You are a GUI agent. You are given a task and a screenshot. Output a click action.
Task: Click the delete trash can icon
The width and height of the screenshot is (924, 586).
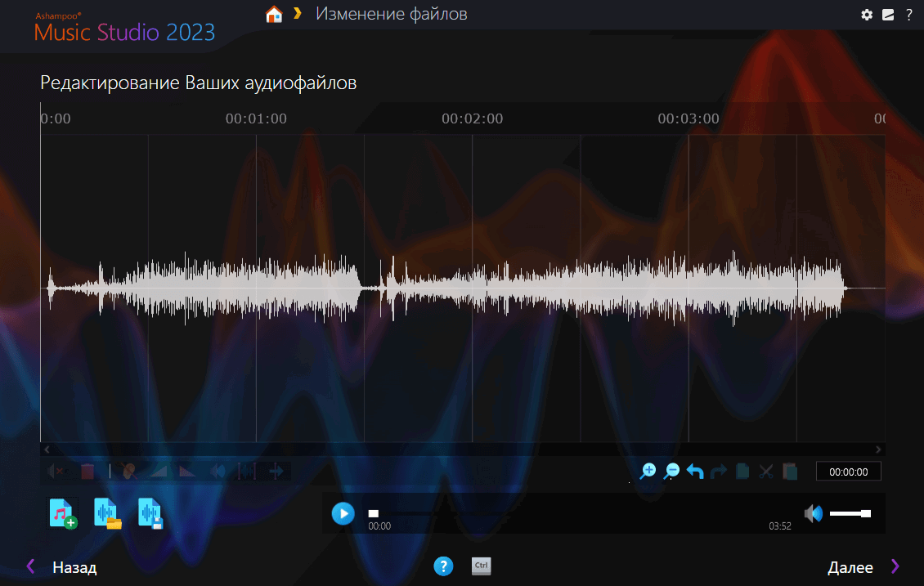click(x=87, y=471)
